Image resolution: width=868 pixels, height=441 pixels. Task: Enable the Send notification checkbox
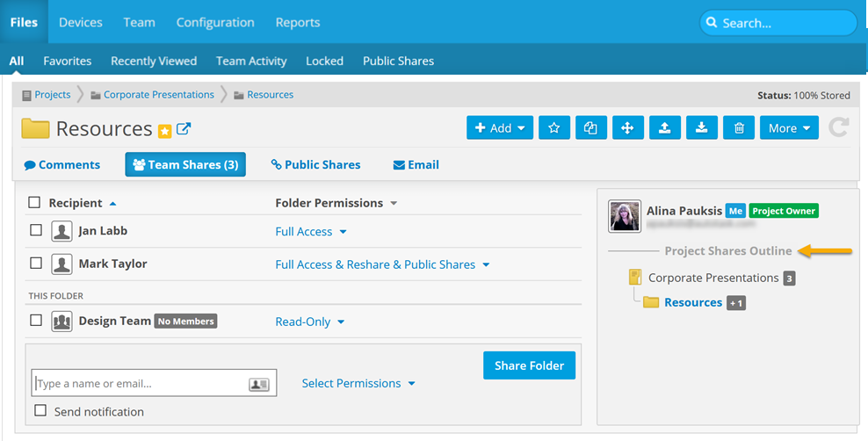(40, 410)
